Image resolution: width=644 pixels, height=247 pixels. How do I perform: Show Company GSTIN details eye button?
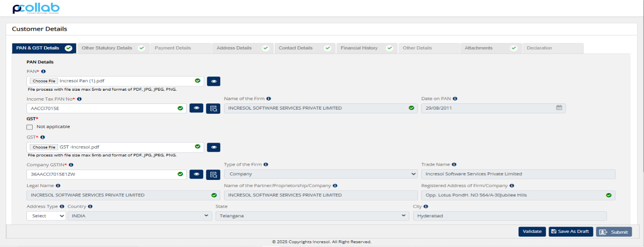point(196,174)
